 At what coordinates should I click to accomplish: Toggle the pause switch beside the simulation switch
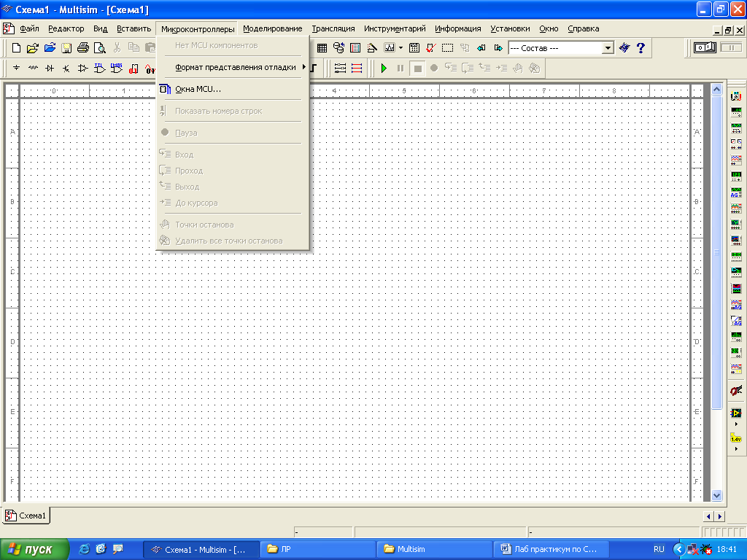tap(731, 47)
